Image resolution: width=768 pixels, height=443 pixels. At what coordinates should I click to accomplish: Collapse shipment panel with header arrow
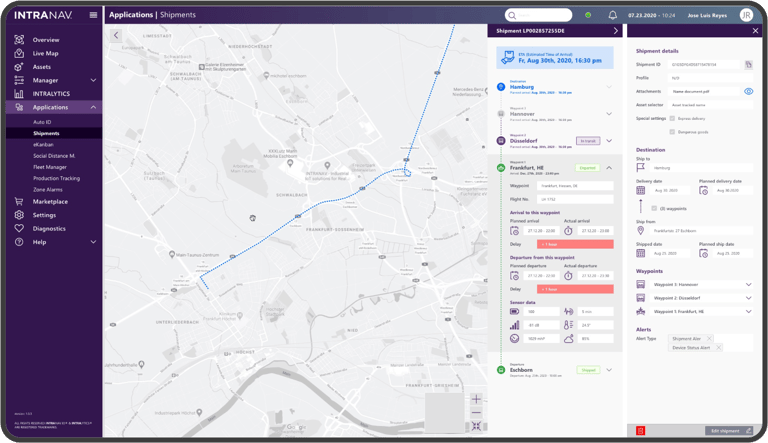click(x=616, y=31)
